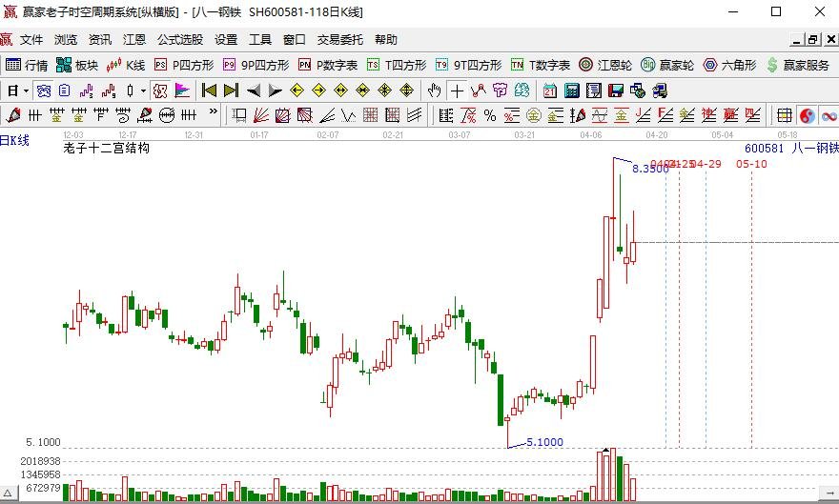839x504 pixels.
Task: Open the 江恩轮 Gann wheel
Action: (605, 65)
